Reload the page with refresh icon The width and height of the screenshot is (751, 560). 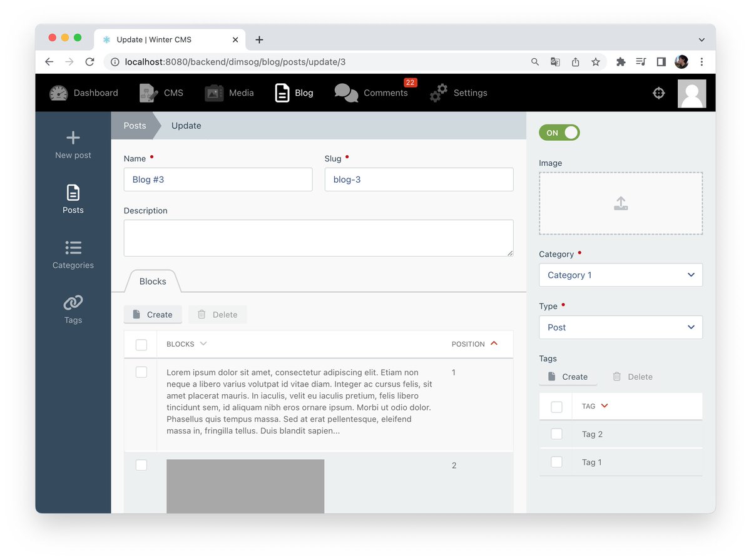pos(89,62)
